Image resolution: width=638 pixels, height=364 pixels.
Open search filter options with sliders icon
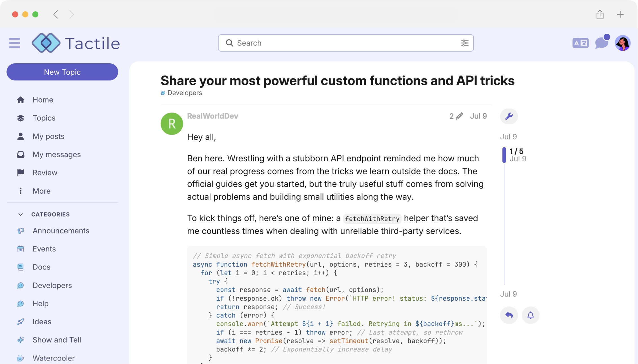pos(465,43)
